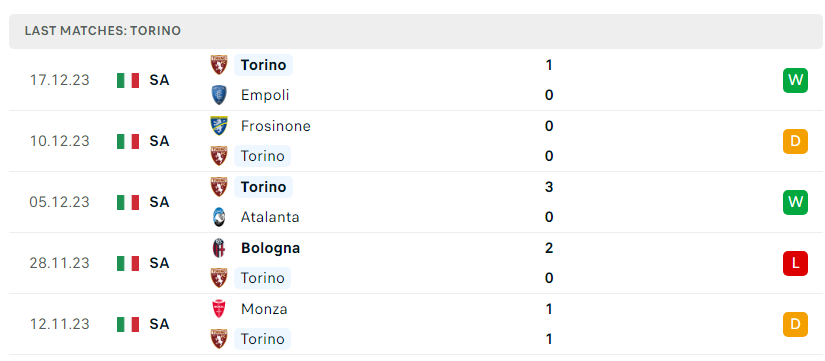
Task: Click Italian flag beside 12.11.23 date
Action: pos(128,324)
